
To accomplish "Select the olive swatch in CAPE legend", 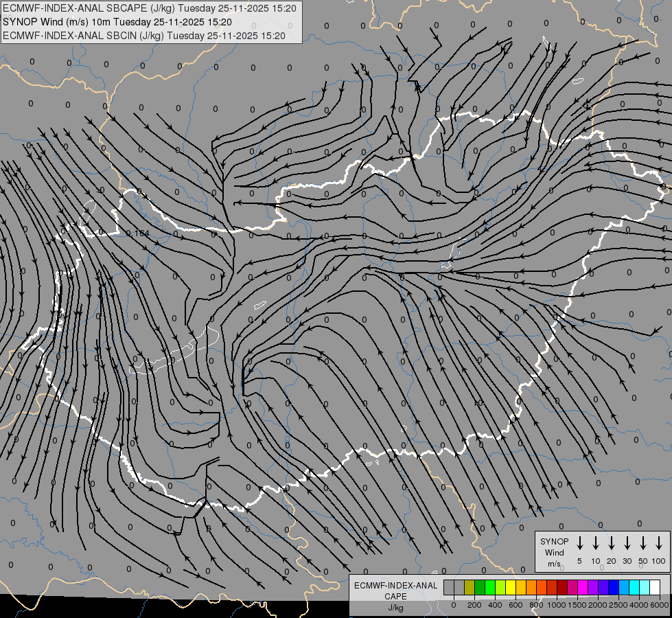I will pos(470,587).
